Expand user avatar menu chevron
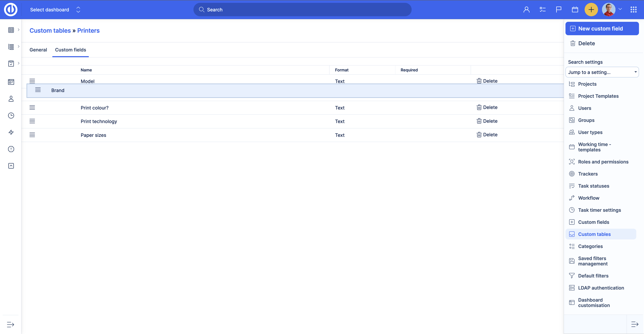Viewport: 644px width, 334px height. (x=620, y=9)
